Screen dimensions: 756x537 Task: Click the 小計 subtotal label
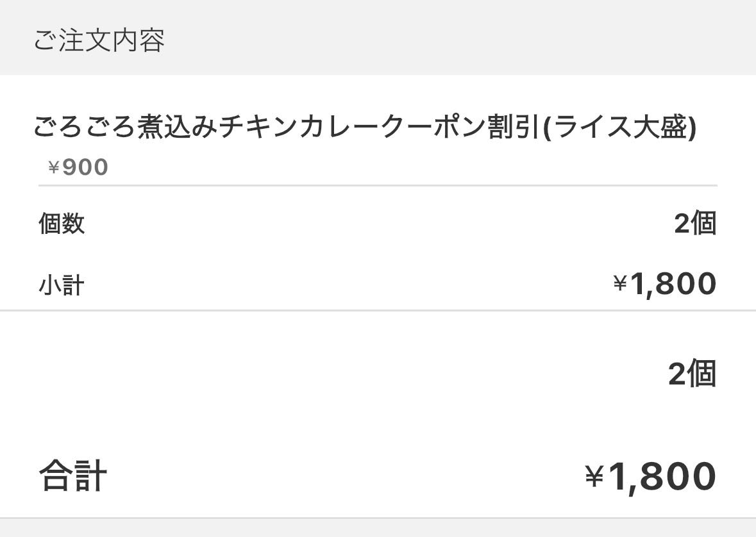(62, 285)
